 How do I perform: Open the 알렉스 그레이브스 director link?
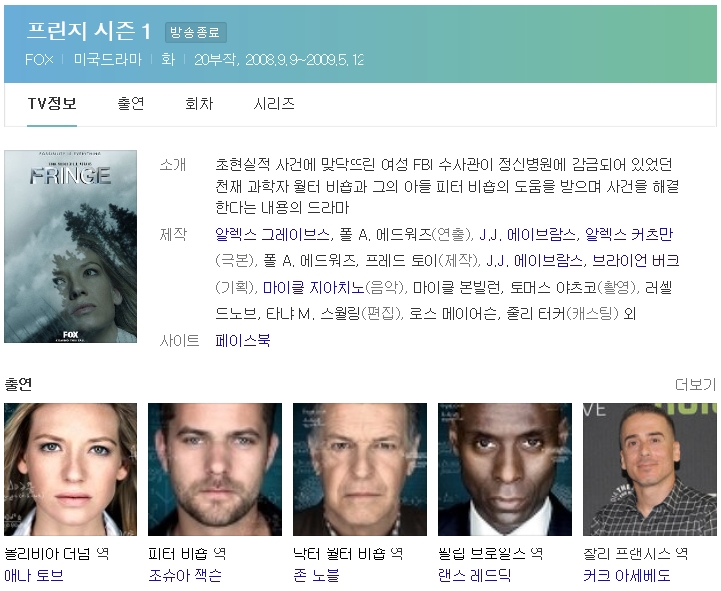pos(272,234)
